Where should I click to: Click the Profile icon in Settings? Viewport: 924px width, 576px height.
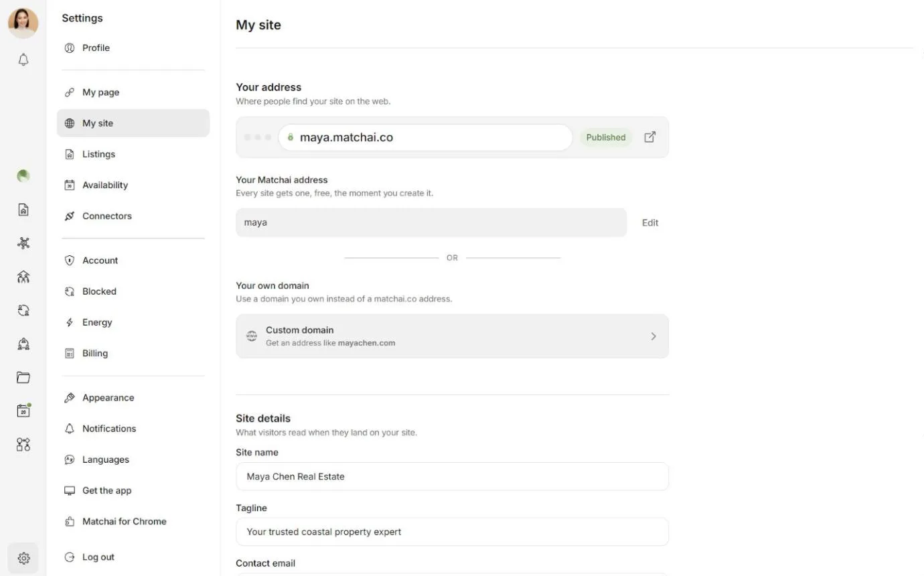coord(69,48)
